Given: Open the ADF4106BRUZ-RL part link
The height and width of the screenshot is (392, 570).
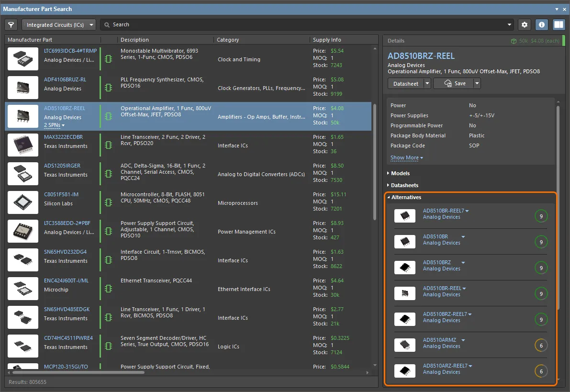Looking at the screenshot, I should pos(65,79).
